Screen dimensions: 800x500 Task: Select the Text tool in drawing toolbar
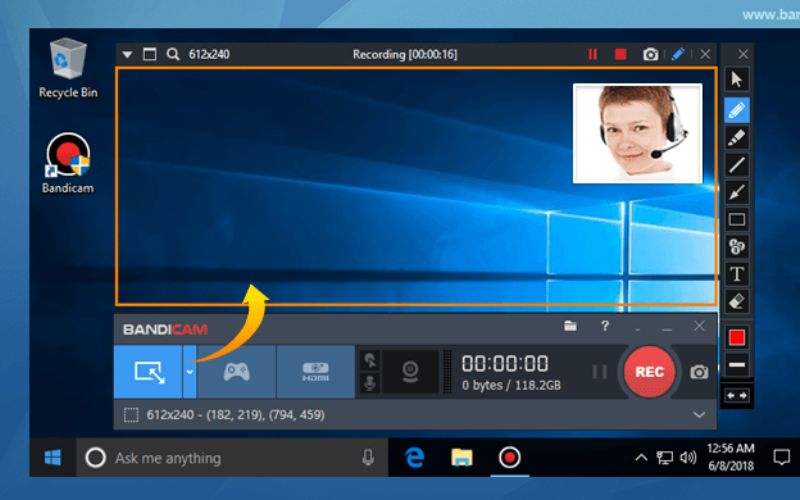(x=737, y=274)
